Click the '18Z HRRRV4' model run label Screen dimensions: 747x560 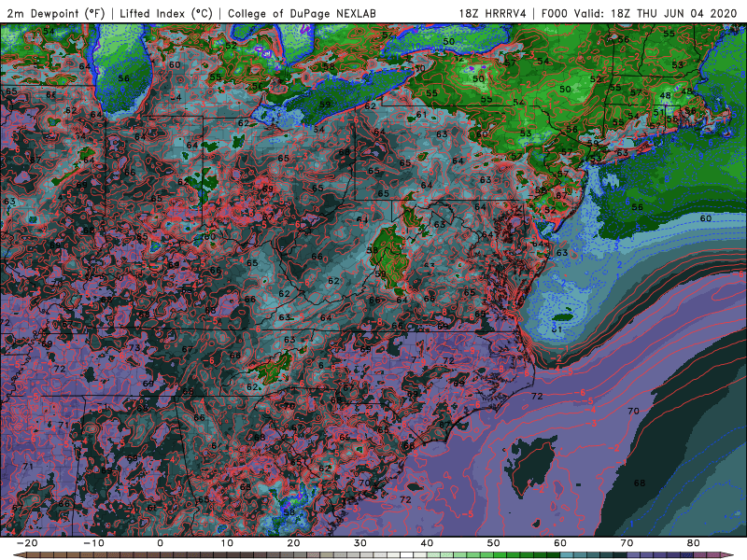pos(493,14)
